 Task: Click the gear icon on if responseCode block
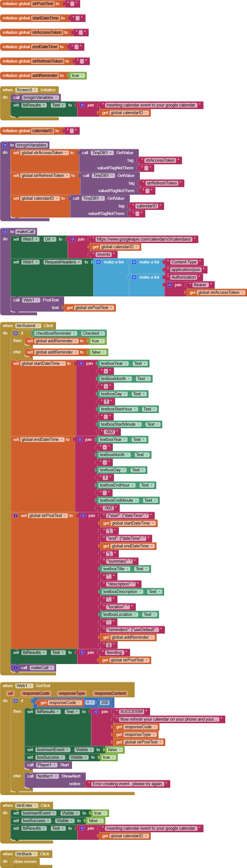pyautogui.click(x=16, y=701)
